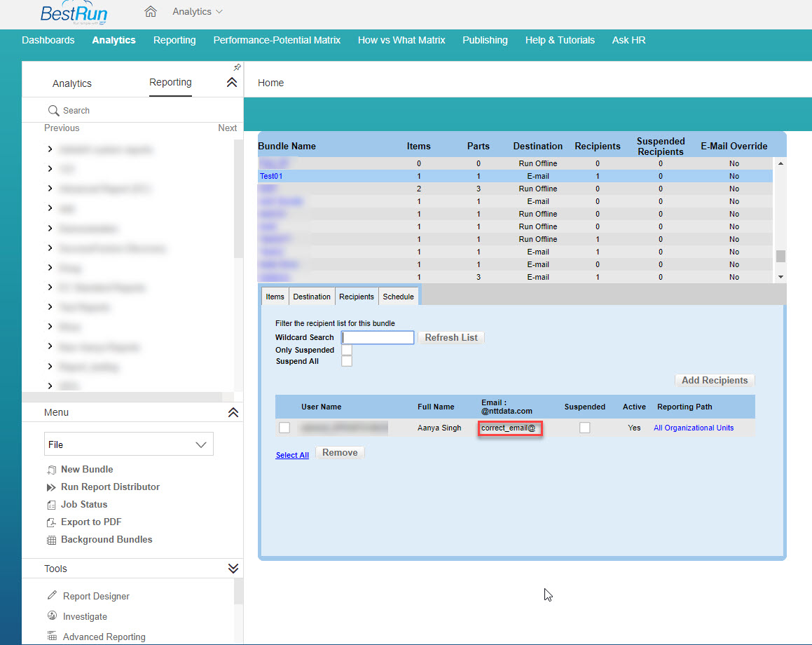The image size is (812, 645).
Task: Click the Remove button
Action: pos(340,453)
